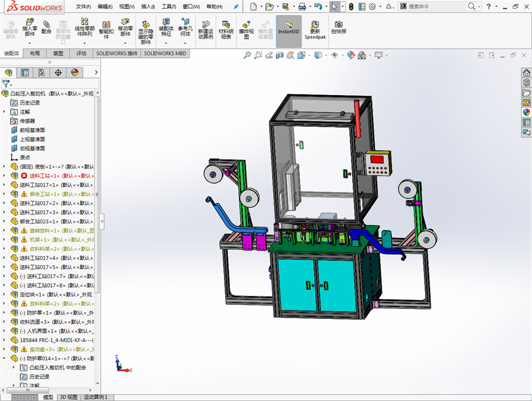Open the PropertyManager tab icon
The height and width of the screenshot is (401, 532).
[x=25, y=73]
